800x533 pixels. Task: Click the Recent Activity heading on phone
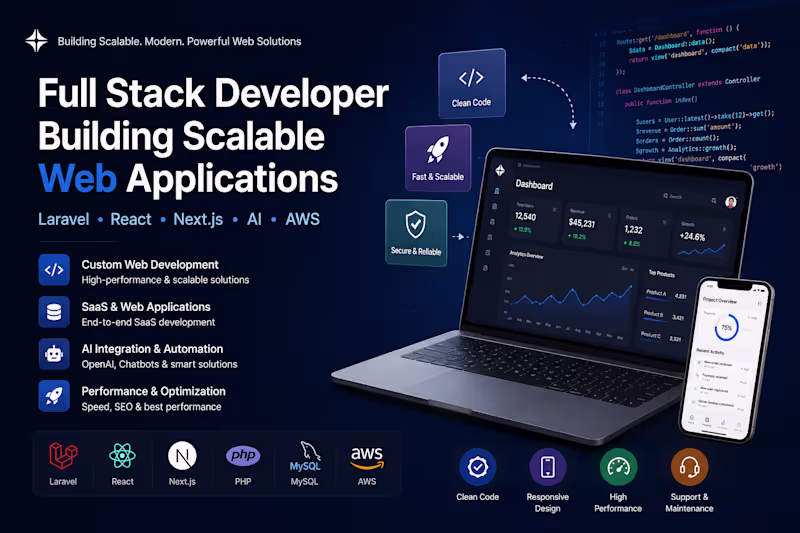point(710,351)
